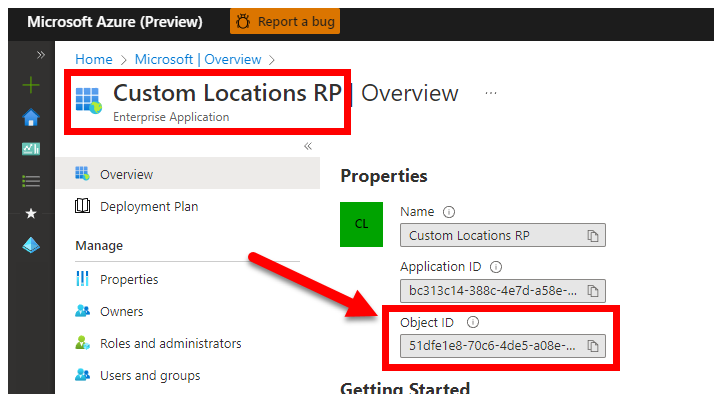Show info tooltip next to Name
This screenshot has width=721, height=402.
449,212
